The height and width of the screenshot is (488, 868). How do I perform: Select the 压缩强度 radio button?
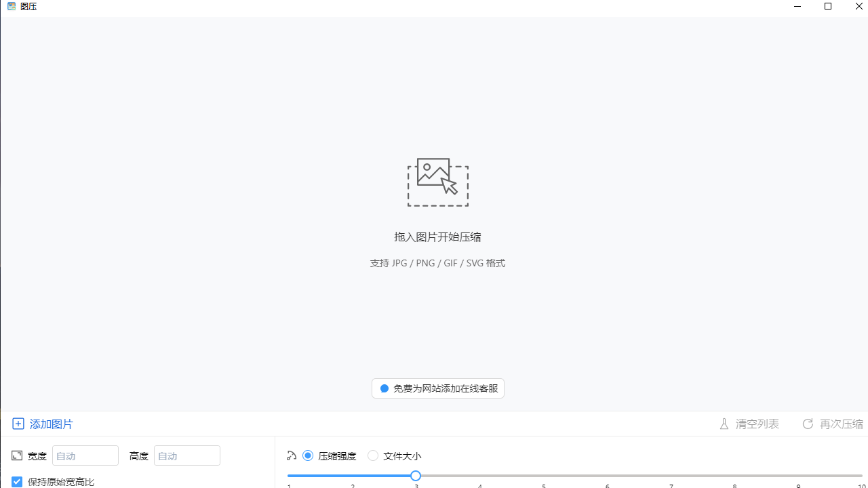point(308,455)
